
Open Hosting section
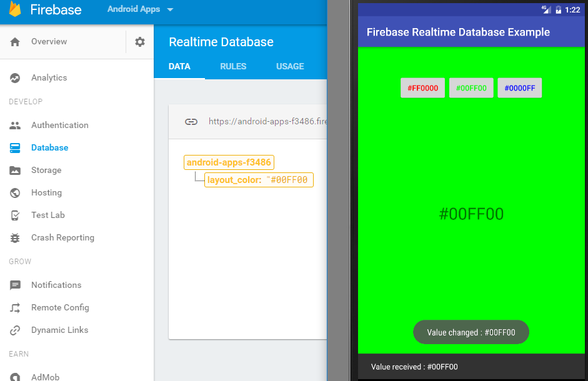coord(46,192)
